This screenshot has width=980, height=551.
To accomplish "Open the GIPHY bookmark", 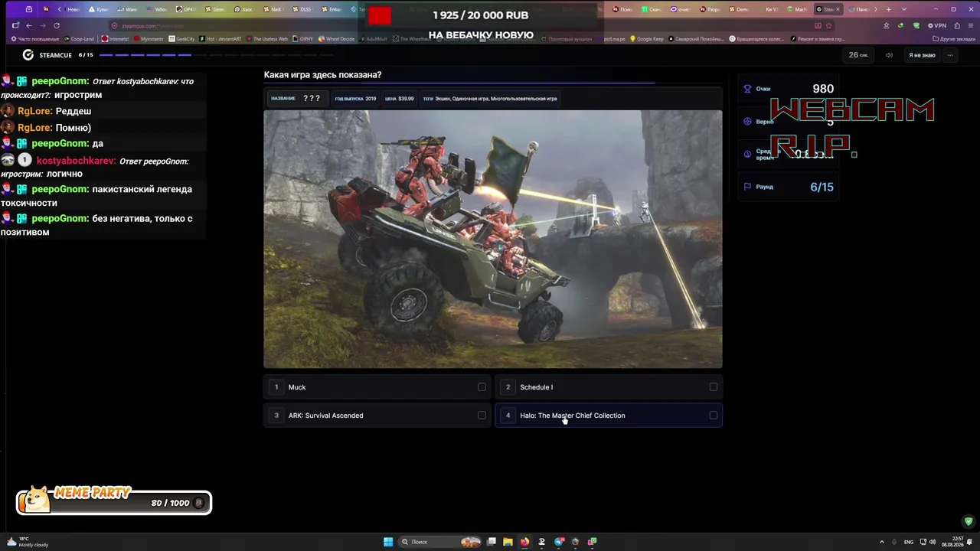I will pyautogui.click(x=302, y=38).
